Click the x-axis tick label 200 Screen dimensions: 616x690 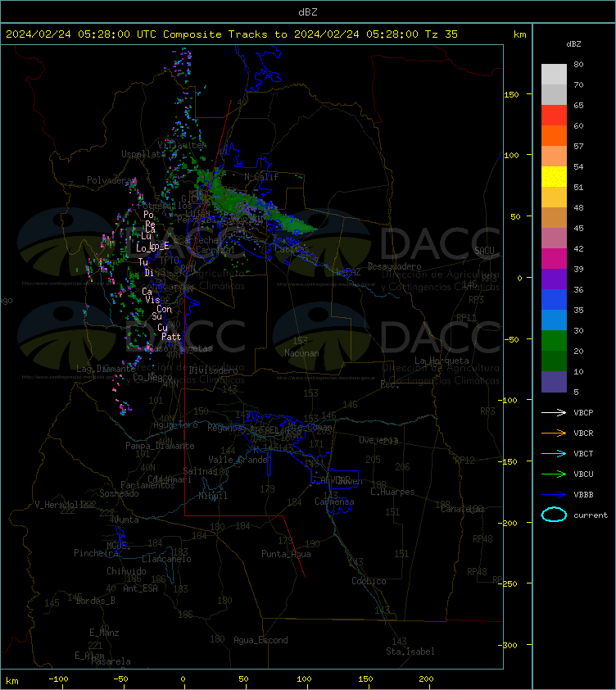426,679
